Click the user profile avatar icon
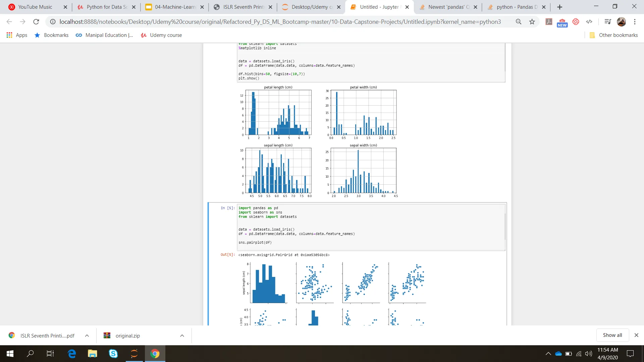 click(621, 22)
